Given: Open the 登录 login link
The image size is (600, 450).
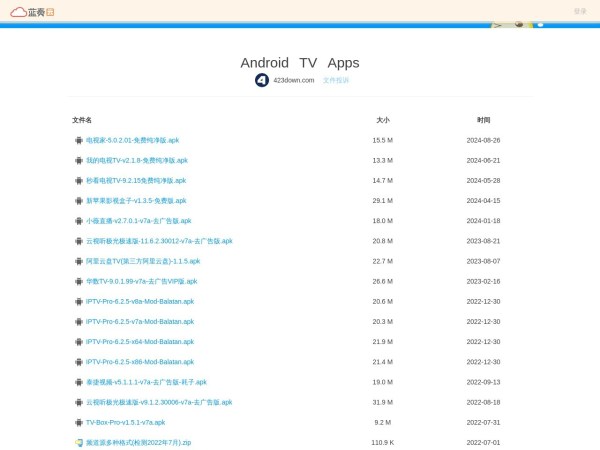Looking at the screenshot, I should click(580, 11).
